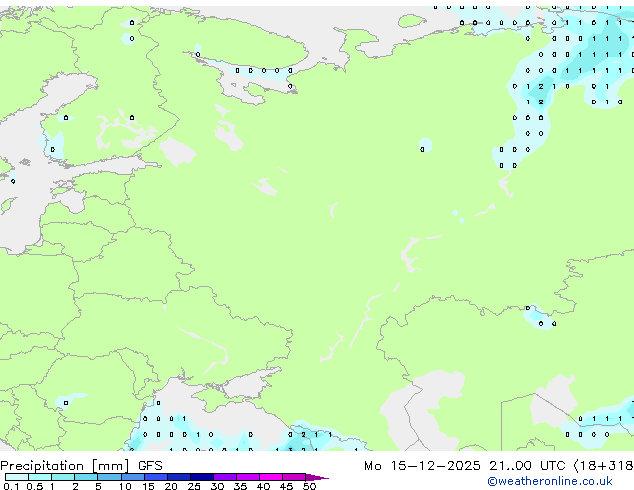Click the 2–5 mm legend color swatch
Image resolution: width=634 pixels, height=490 pixels.
(x=86, y=477)
